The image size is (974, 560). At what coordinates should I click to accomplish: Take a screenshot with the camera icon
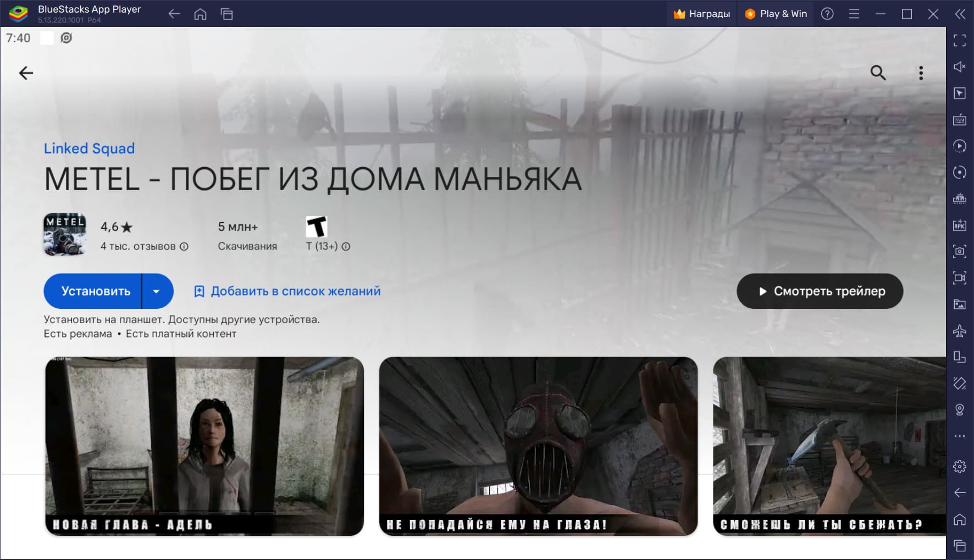[x=960, y=251]
